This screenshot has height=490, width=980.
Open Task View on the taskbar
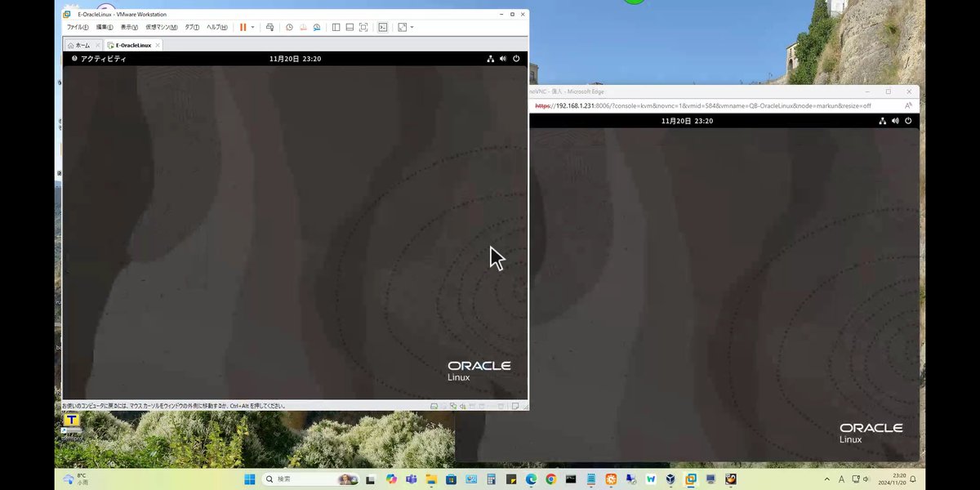[x=369, y=479]
